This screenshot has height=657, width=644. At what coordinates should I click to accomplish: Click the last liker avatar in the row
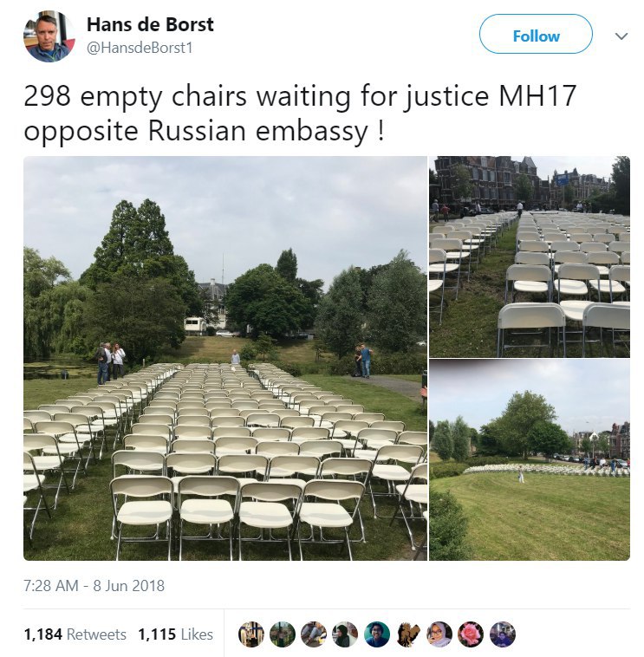[503, 634]
